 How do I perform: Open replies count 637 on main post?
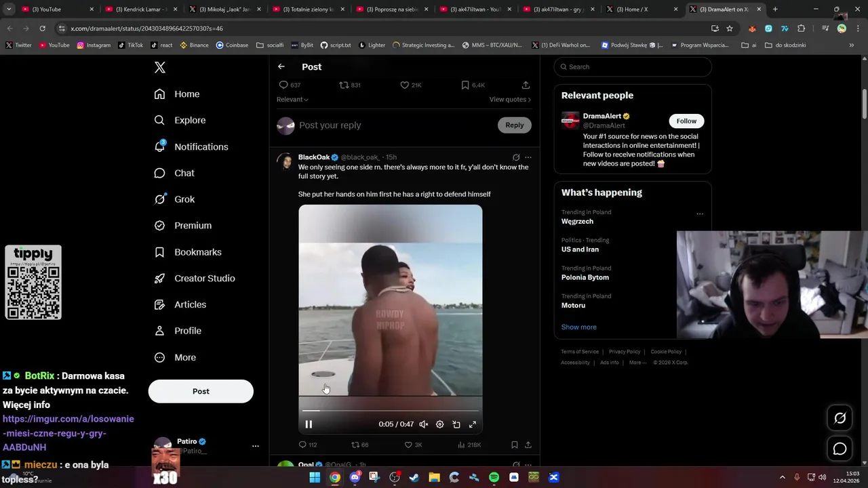[290, 85]
